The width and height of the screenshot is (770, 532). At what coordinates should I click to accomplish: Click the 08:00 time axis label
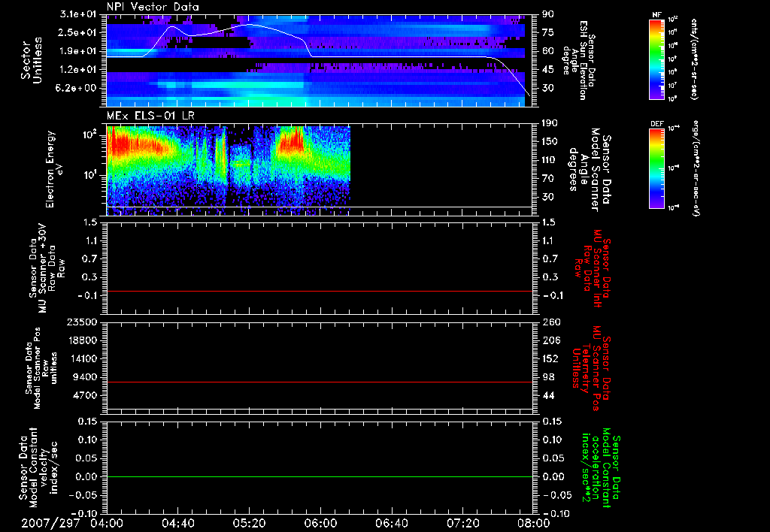coord(534,523)
